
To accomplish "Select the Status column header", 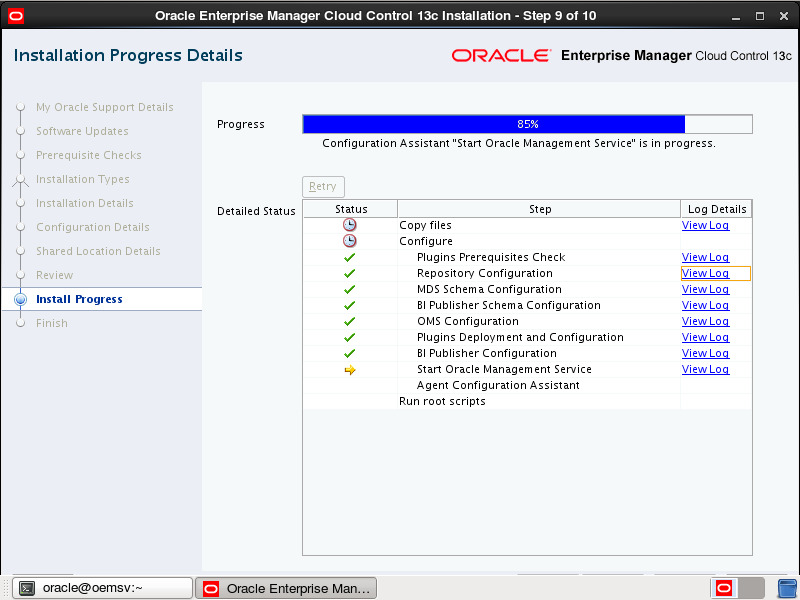I will tap(351, 209).
